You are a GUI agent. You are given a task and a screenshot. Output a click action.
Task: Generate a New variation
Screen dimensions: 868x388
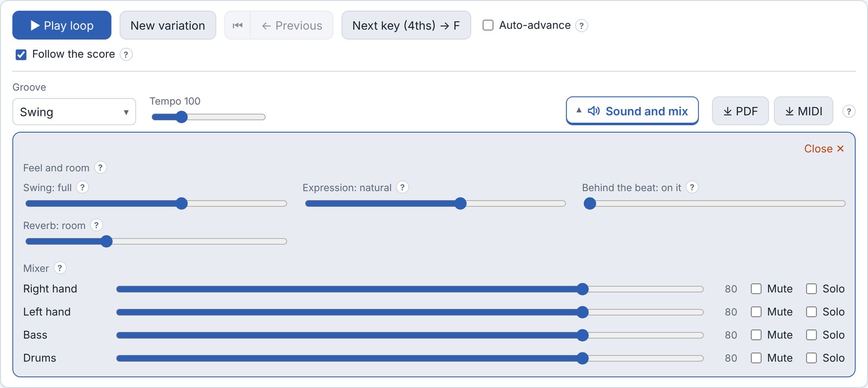tap(168, 25)
